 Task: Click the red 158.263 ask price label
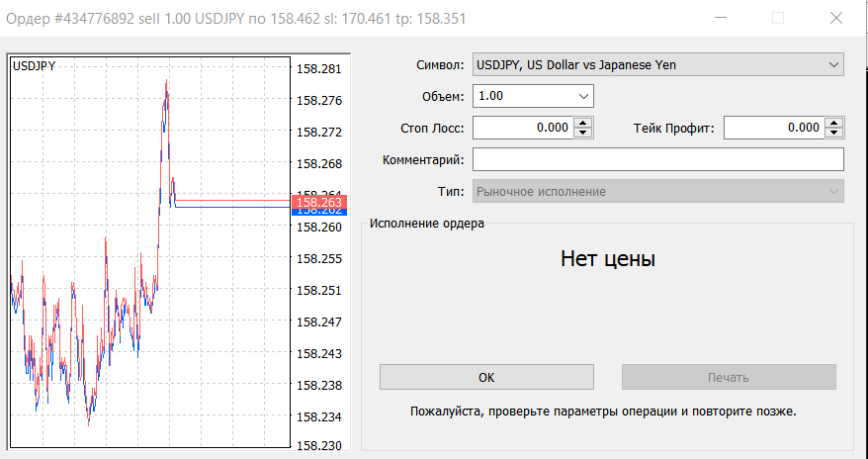(x=319, y=202)
